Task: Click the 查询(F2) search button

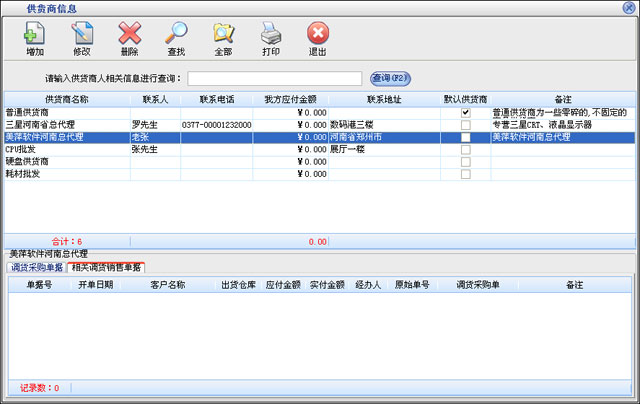Action: click(x=390, y=78)
